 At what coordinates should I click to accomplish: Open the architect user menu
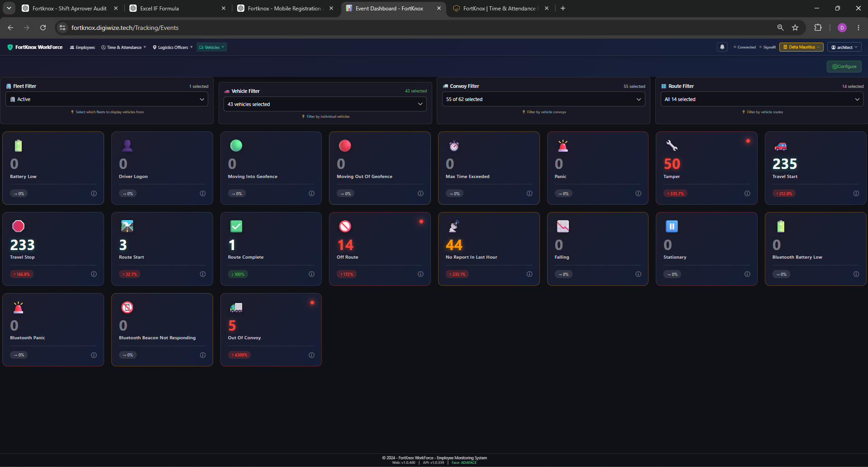tap(844, 47)
